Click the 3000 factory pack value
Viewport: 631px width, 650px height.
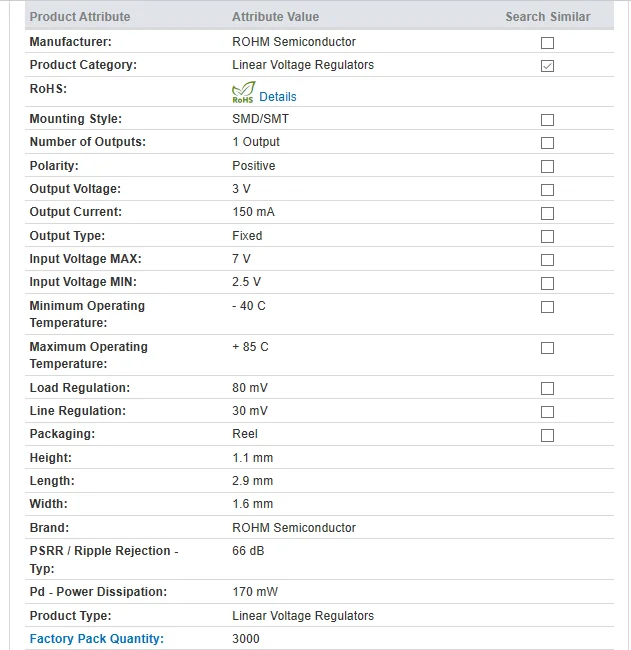[x=246, y=639]
